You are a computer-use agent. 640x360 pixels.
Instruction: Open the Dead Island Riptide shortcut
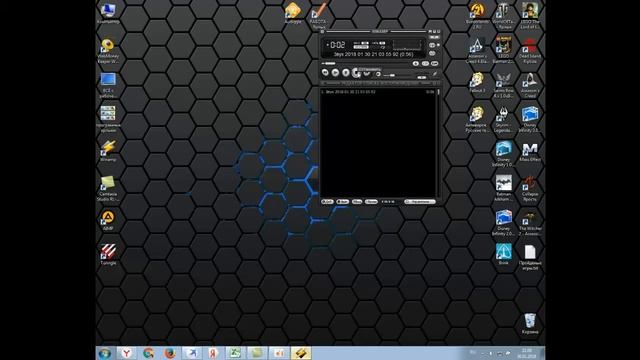tap(530, 51)
